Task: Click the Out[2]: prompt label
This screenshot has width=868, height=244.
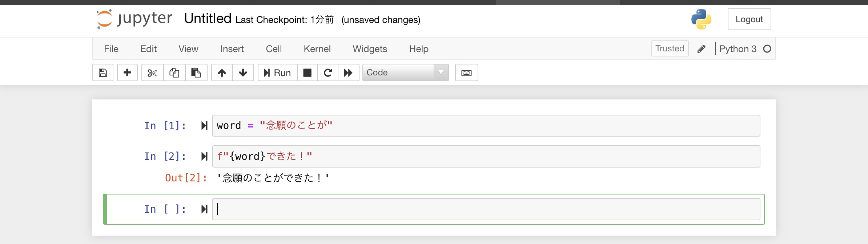Action: pos(186,178)
